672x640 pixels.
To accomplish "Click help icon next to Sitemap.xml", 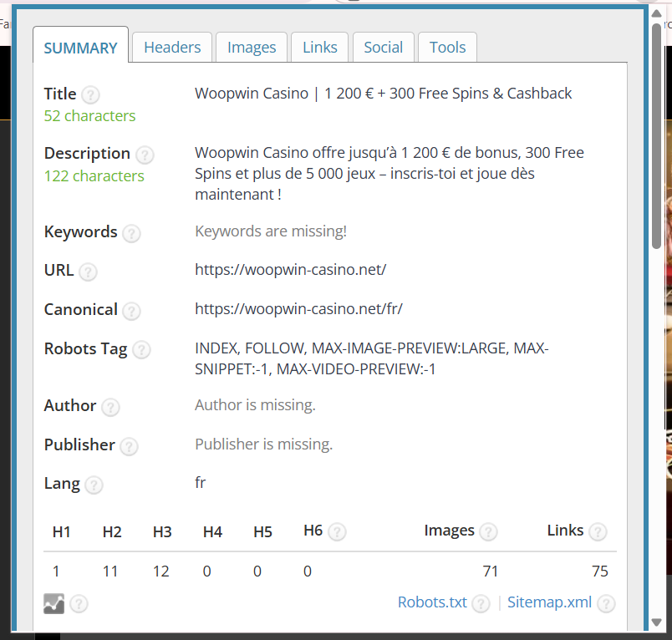I will 606,604.
